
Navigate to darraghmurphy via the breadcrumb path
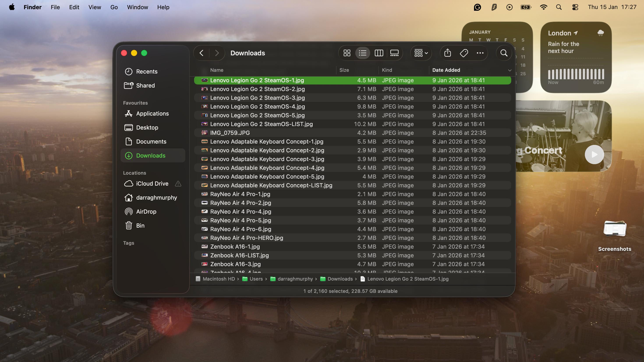coord(295,279)
